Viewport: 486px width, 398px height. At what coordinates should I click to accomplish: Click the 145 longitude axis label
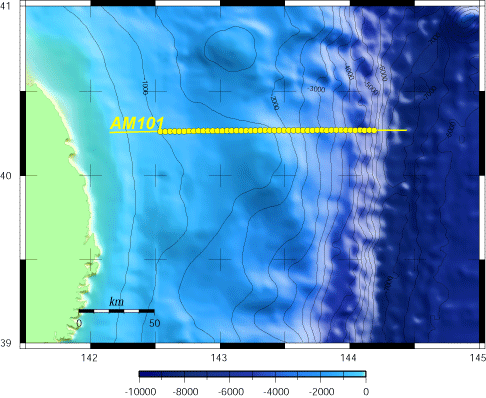pos(478,358)
